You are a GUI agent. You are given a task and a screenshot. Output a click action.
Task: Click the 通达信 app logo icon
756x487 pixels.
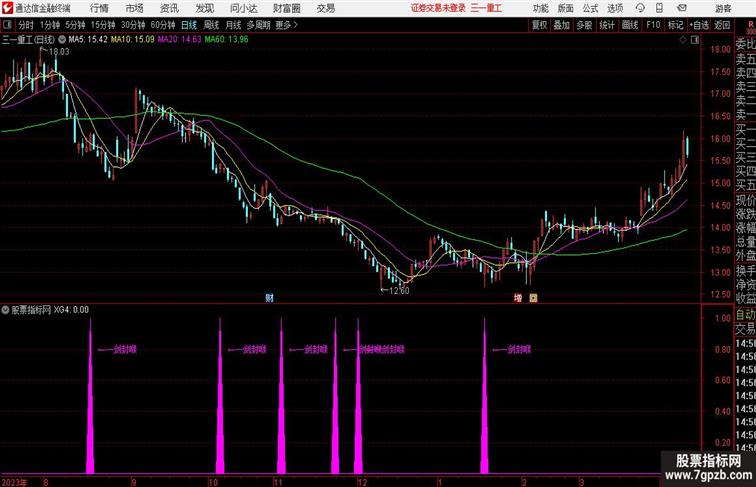pos(7,8)
